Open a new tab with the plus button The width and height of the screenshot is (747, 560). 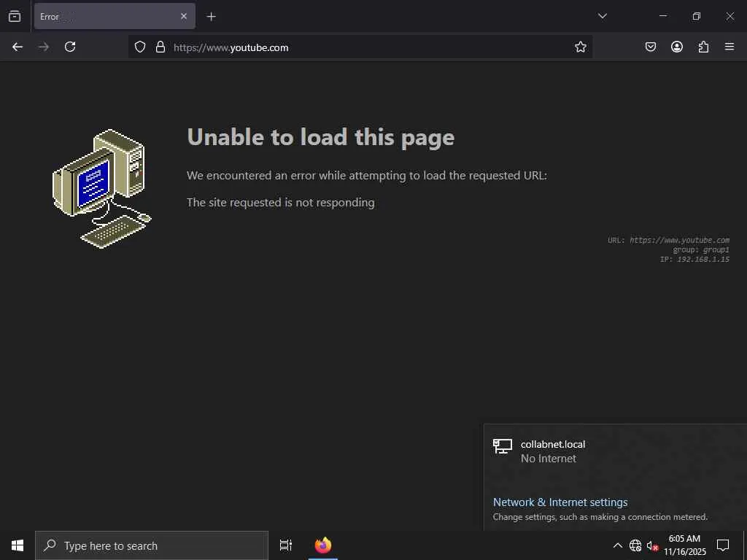coord(211,17)
